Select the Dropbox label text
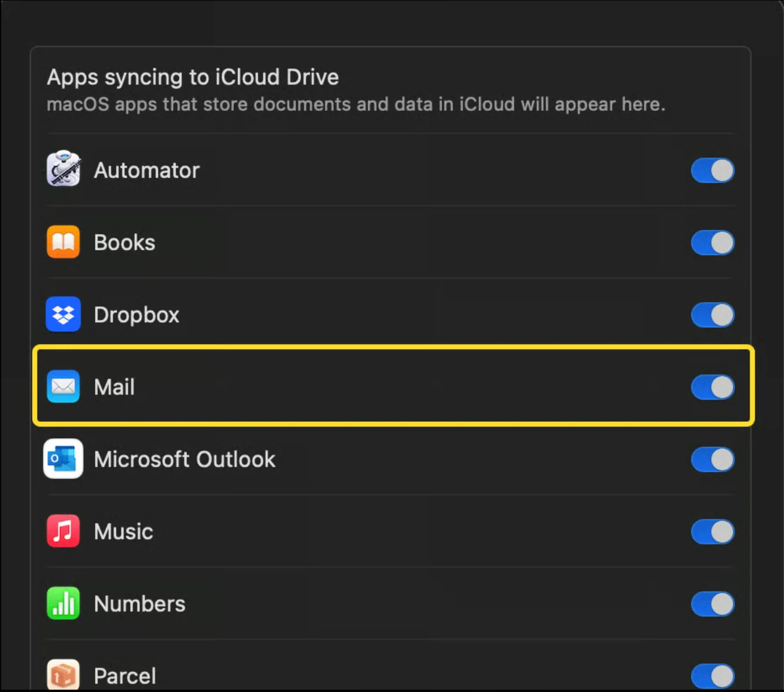Screen dimensions: 784x692 136,315
